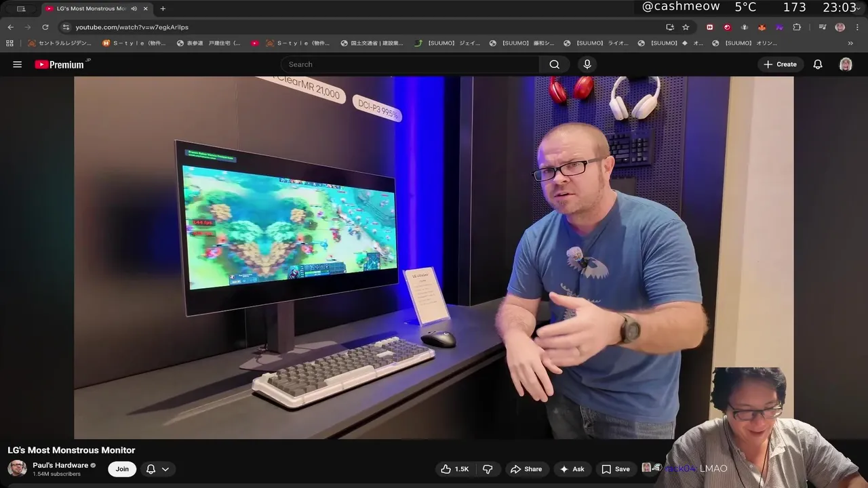
Task: Click the YouTube search magnifier button
Action: tap(555, 64)
